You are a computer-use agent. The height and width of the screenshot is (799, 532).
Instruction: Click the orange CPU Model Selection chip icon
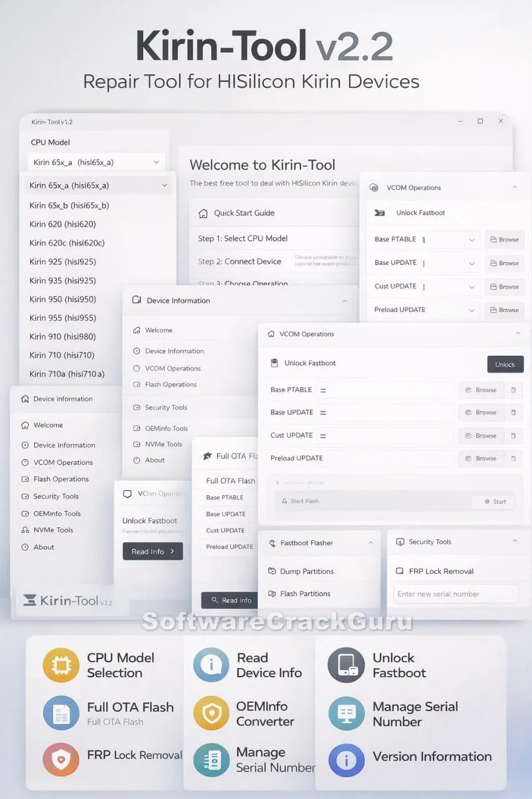coord(60,665)
